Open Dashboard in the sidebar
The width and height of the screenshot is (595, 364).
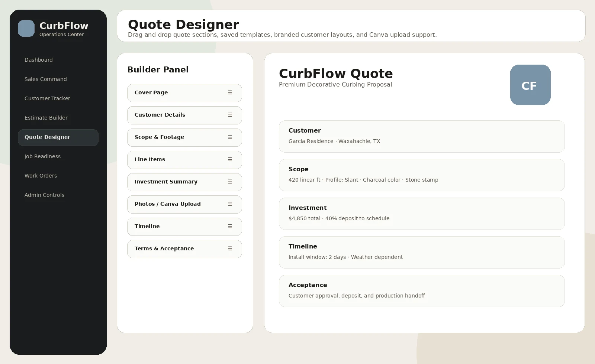[x=58, y=60]
